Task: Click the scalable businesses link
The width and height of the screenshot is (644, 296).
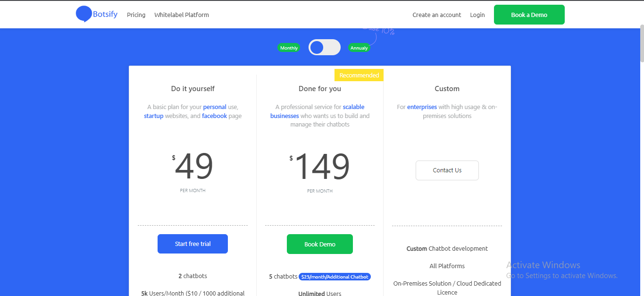Action: (318, 111)
